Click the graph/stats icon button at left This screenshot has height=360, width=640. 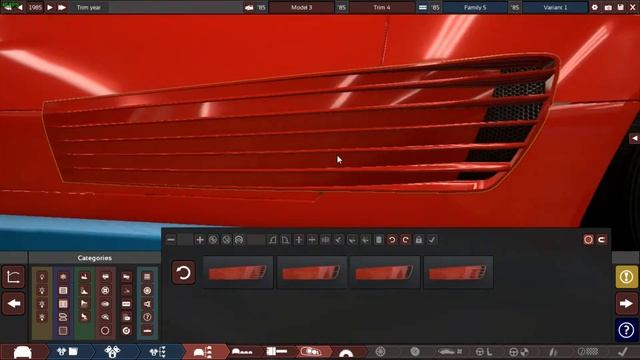(13, 277)
